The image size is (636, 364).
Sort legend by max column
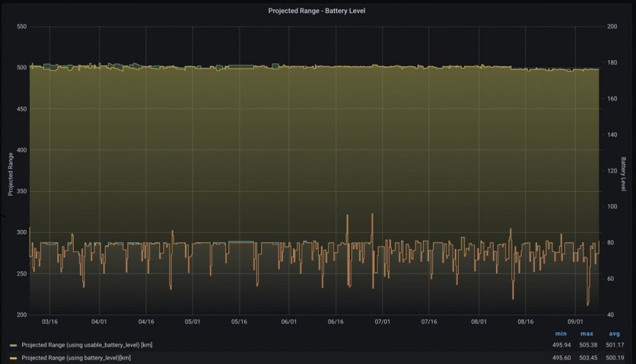[x=586, y=334]
